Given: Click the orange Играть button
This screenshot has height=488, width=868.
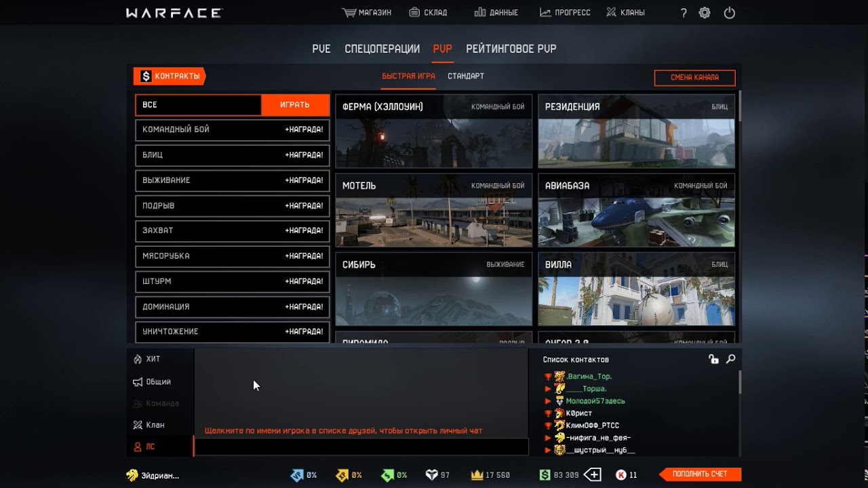Looking at the screenshot, I should 295,105.
